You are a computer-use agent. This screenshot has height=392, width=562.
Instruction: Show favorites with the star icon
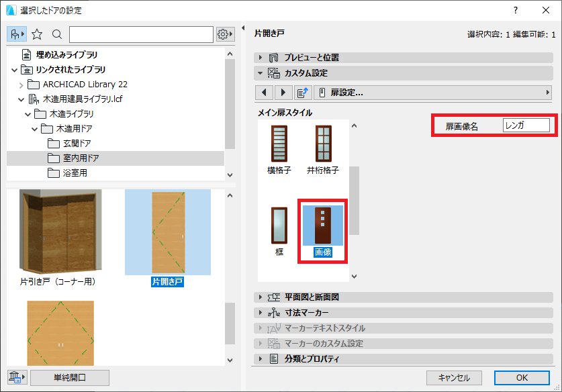click(37, 34)
